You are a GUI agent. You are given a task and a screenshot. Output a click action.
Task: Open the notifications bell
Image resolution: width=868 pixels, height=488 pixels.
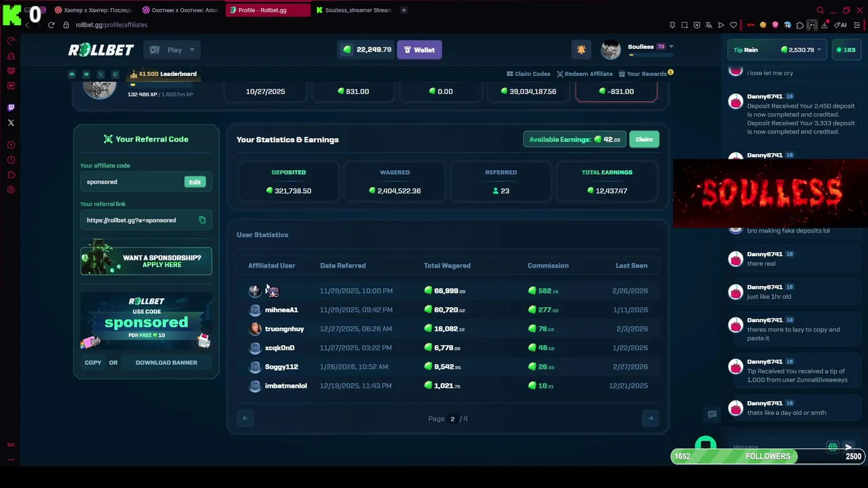581,49
